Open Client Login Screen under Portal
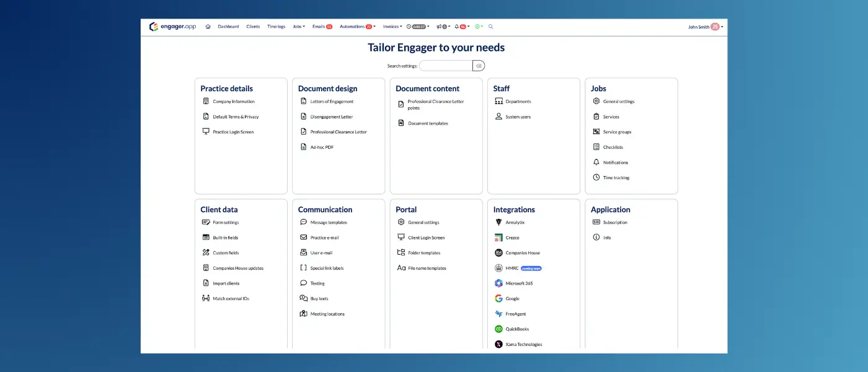This screenshot has height=372, width=868. point(427,237)
